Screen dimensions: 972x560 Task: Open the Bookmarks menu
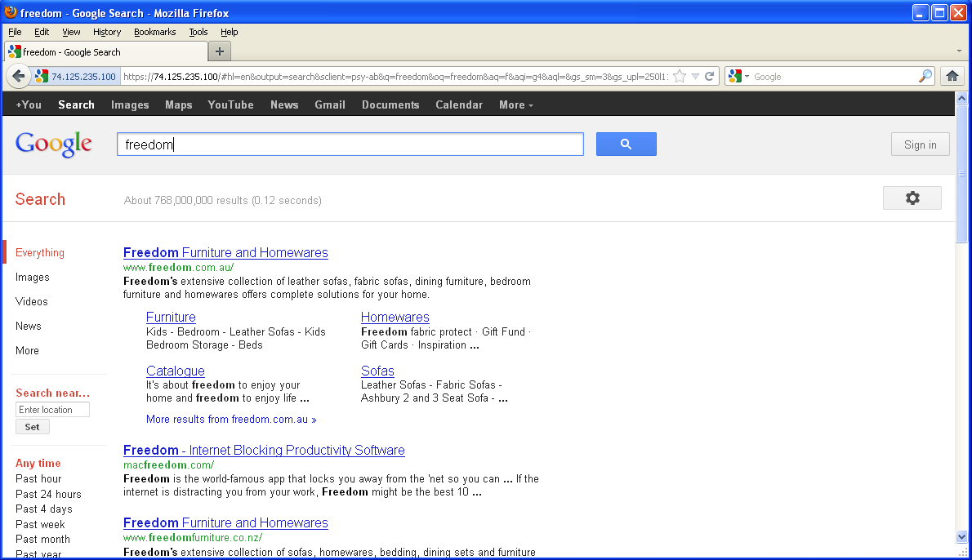tap(154, 32)
